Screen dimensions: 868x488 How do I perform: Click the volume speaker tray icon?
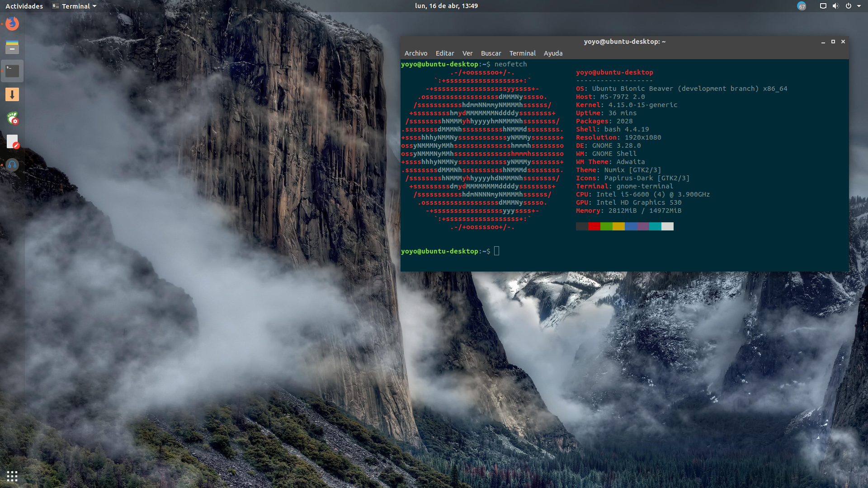835,6
